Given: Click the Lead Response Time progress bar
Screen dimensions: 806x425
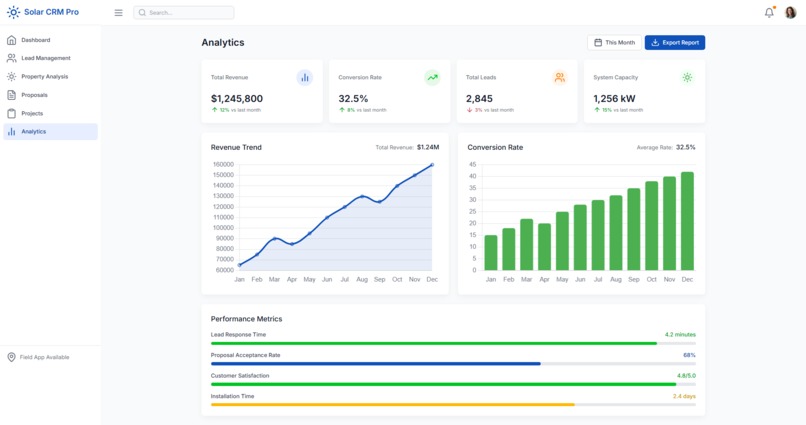Looking at the screenshot, I should tap(453, 343).
